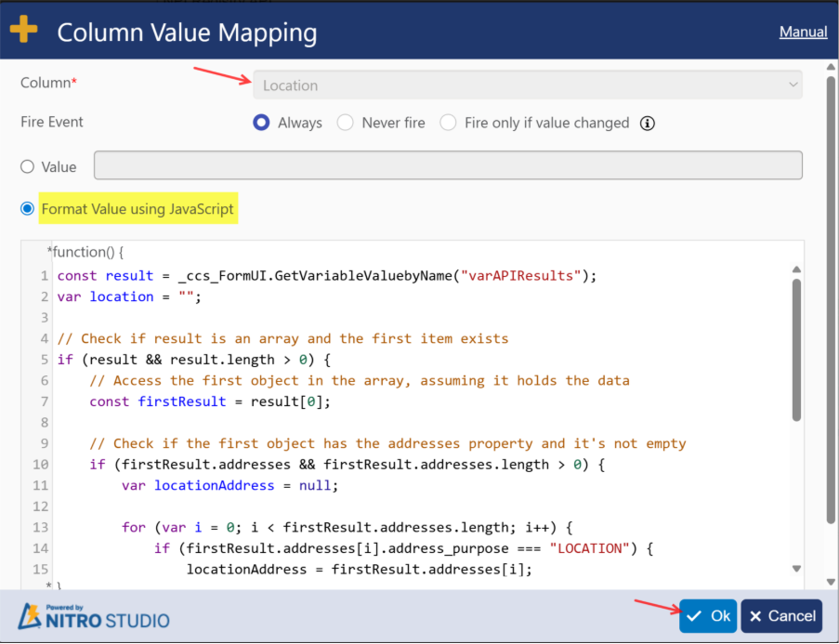The width and height of the screenshot is (839, 644).
Task: Click the code editor vertical scrollbar thumb
Action: pos(795,348)
